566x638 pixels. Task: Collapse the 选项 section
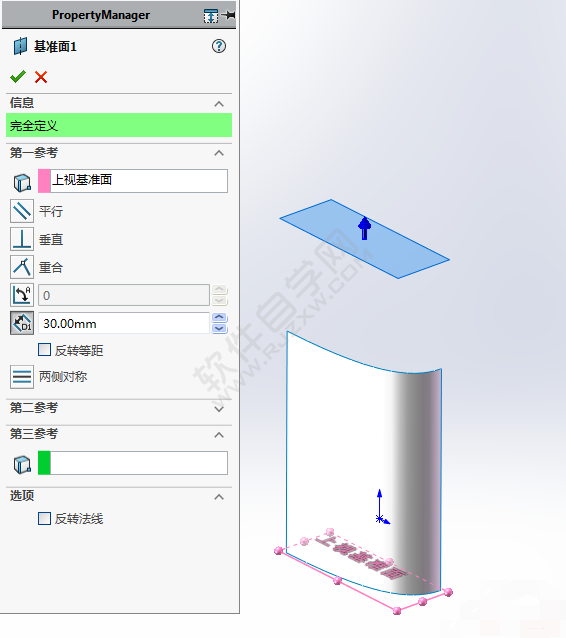(219, 497)
